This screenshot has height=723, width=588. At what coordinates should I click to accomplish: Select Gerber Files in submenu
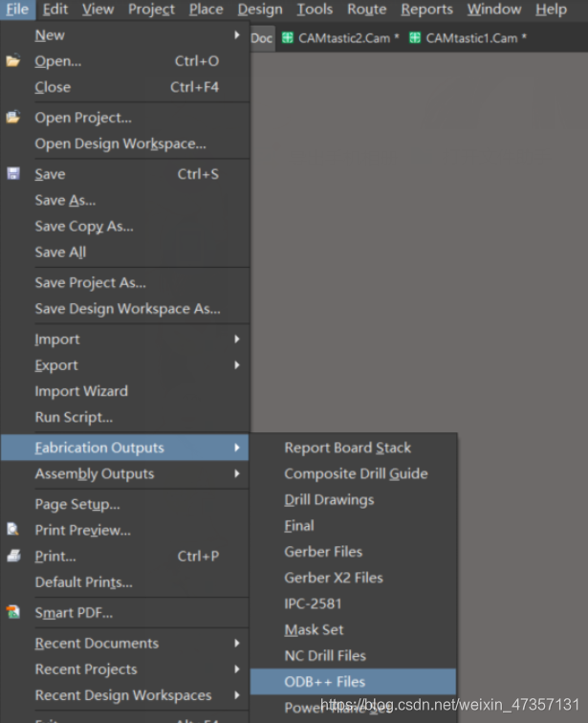(x=354, y=552)
